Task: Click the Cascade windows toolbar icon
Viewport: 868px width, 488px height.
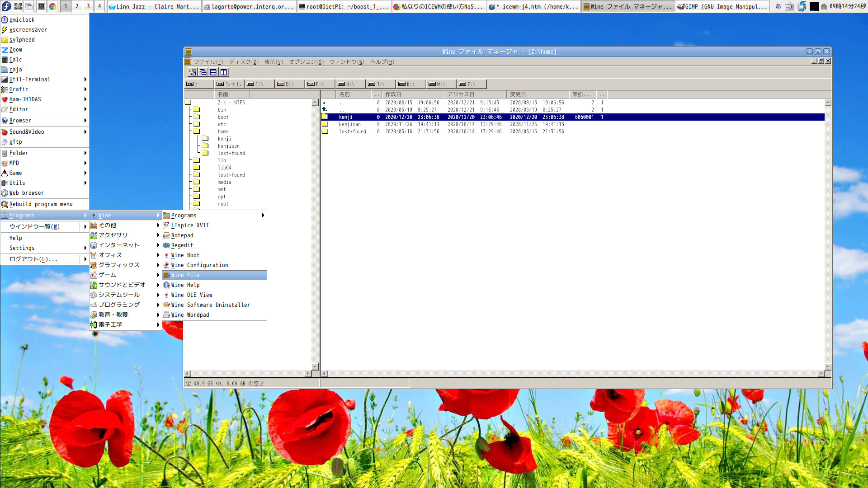Action: 203,72
